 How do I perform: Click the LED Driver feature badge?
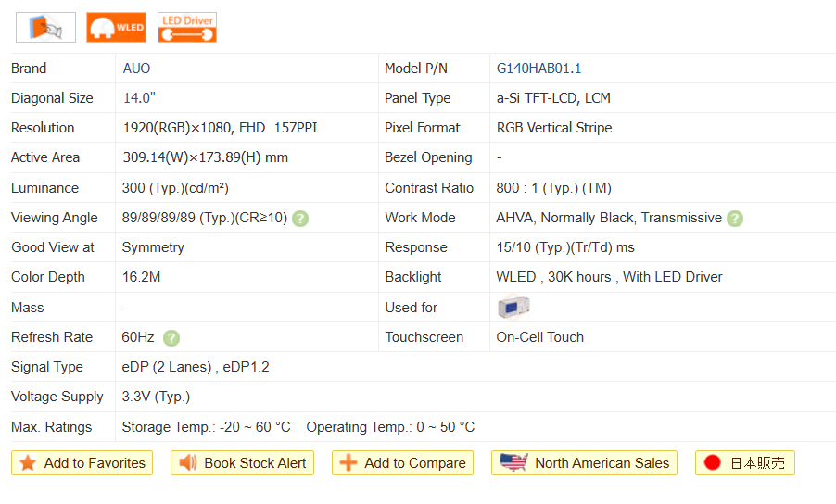[187, 28]
